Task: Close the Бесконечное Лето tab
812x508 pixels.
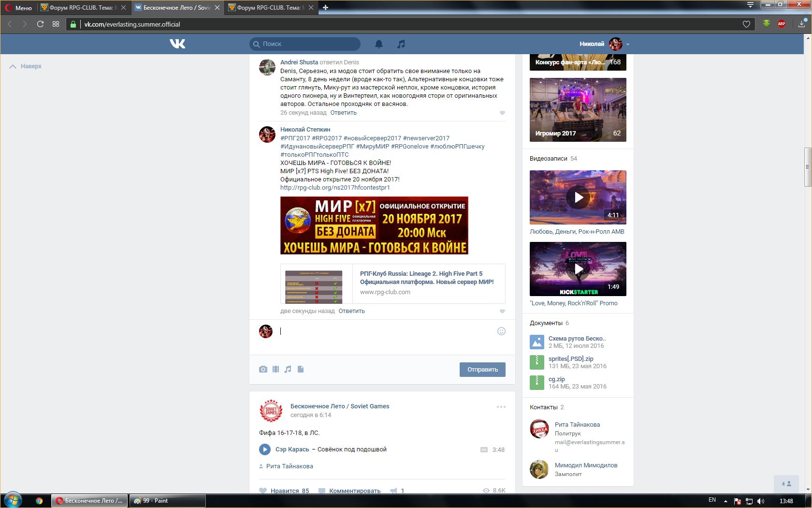Action: [x=217, y=8]
